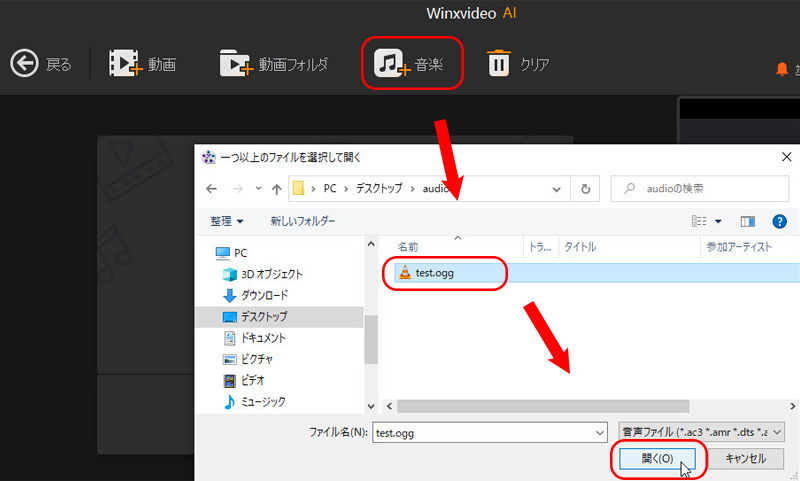The height and width of the screenshot is (481, 800).
Task: Select ビデオ in the tree
Action: pyautogui.click(x=244, y=381)
